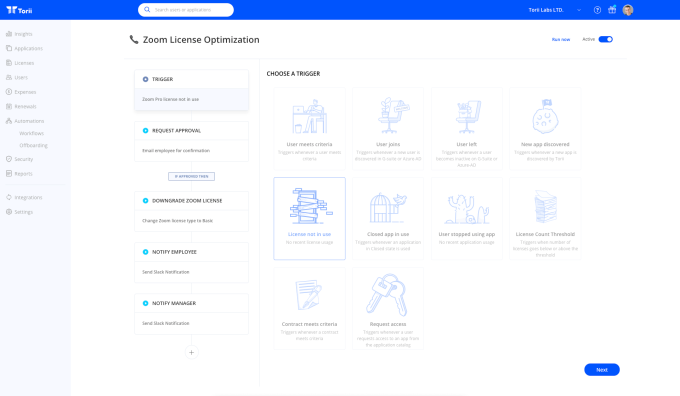Click the Torii logo
This screenshot has width=680, height=396.
[19, 10]
